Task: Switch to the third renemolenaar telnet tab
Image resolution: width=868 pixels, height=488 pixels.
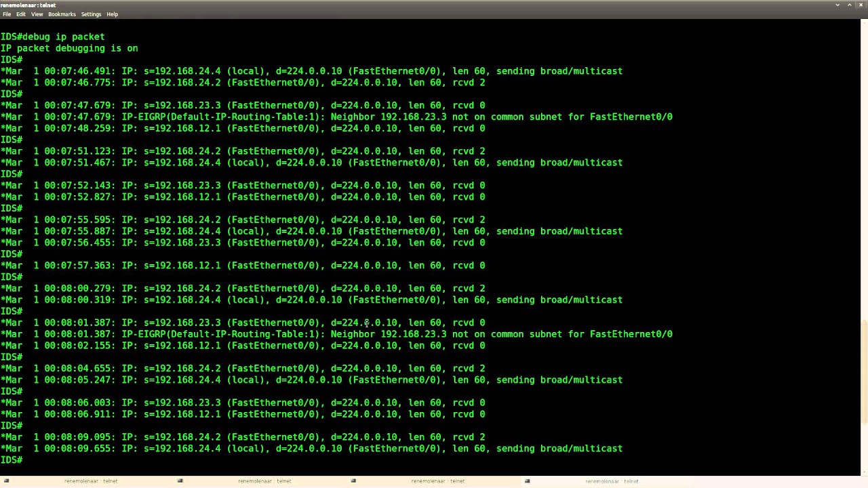Action: click(x=434, y=481)
